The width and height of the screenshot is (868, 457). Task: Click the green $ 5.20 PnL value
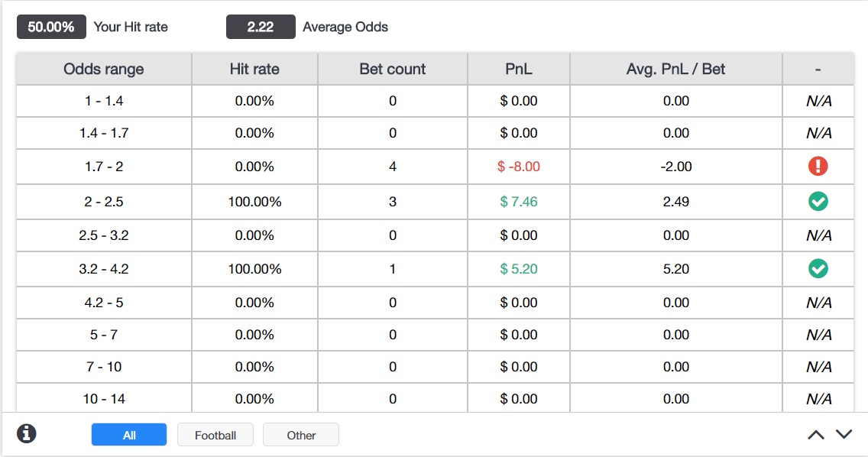click(x=519, y=269)
